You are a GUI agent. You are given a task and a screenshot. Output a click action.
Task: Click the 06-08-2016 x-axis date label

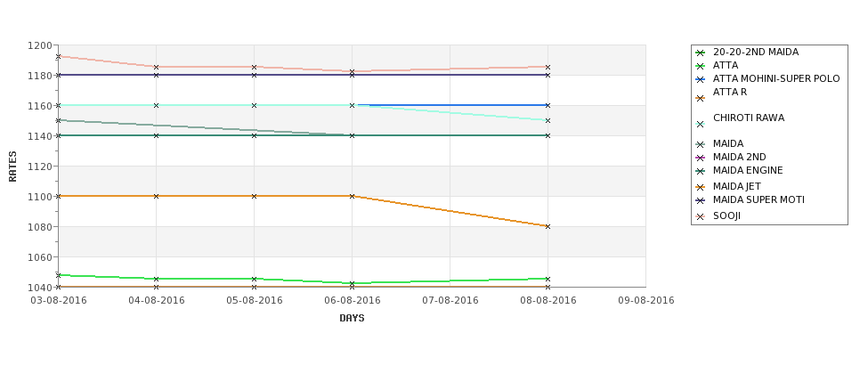click(x=352, y=300)
